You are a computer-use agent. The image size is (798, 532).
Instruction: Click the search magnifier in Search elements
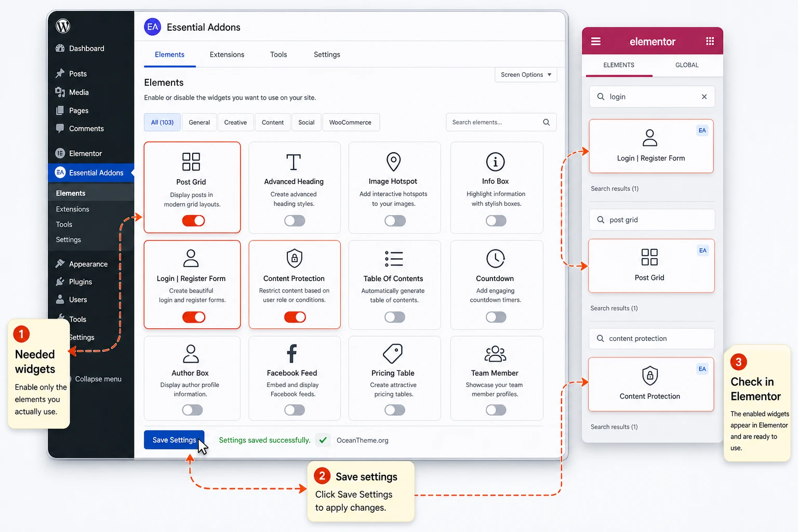pos(546,122)
